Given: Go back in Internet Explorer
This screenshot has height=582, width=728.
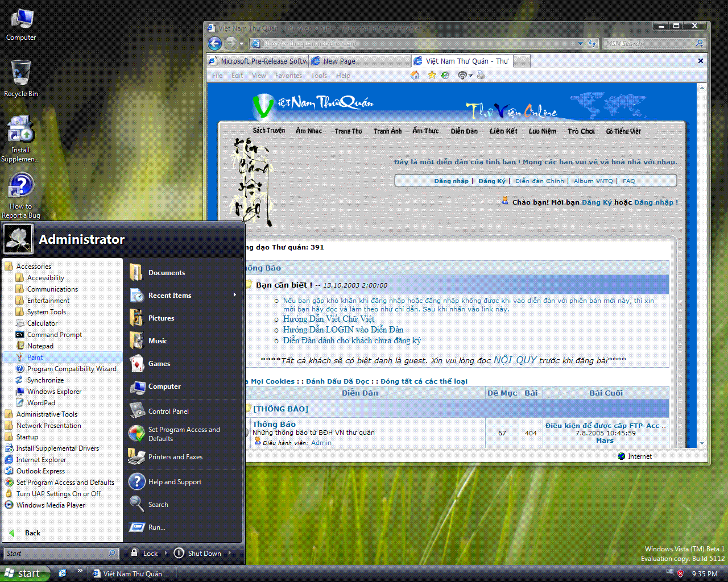Looking at the screenshot, I should click(215, 43).
